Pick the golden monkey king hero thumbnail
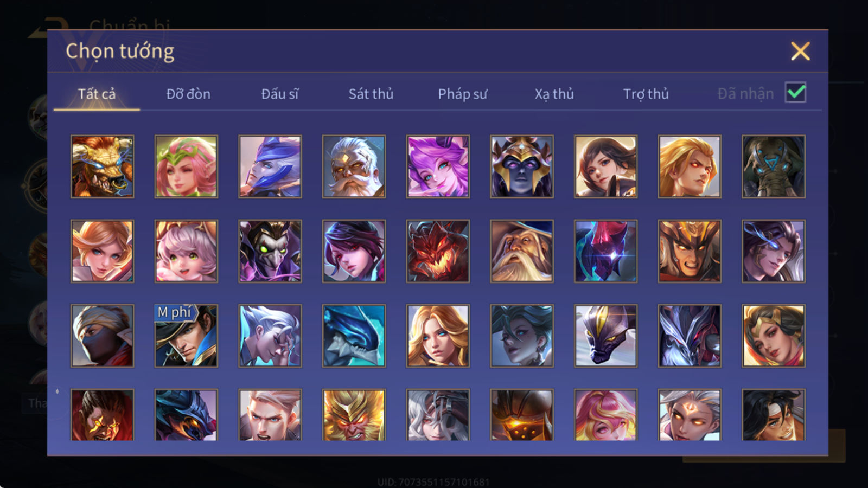This screenshot has height=488, width=868. point(354,415)
